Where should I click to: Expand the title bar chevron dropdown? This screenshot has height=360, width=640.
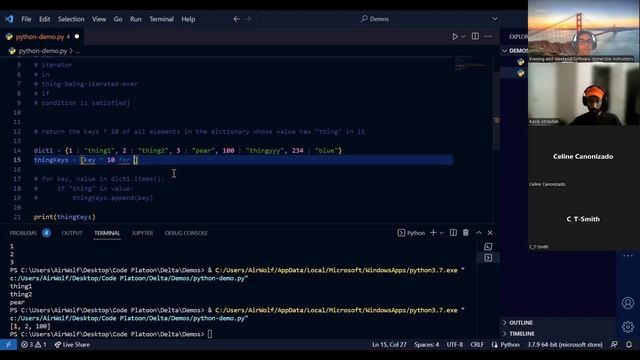pyautogui.click(x=495, y=19)
